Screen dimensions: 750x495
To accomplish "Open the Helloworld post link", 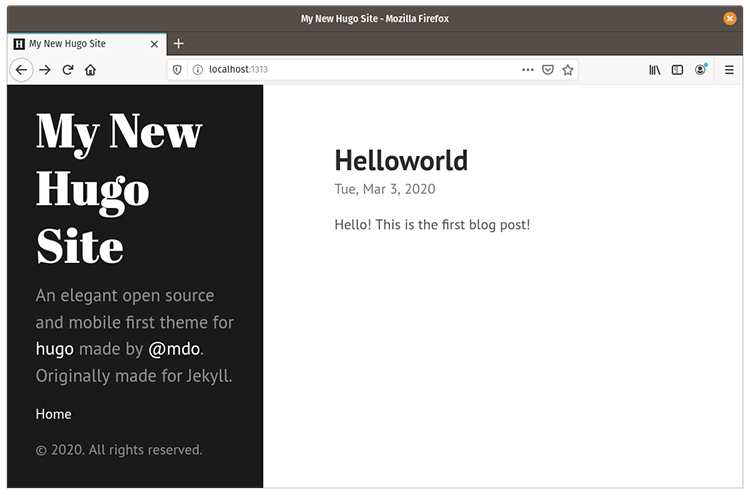I will click(401, 160).
